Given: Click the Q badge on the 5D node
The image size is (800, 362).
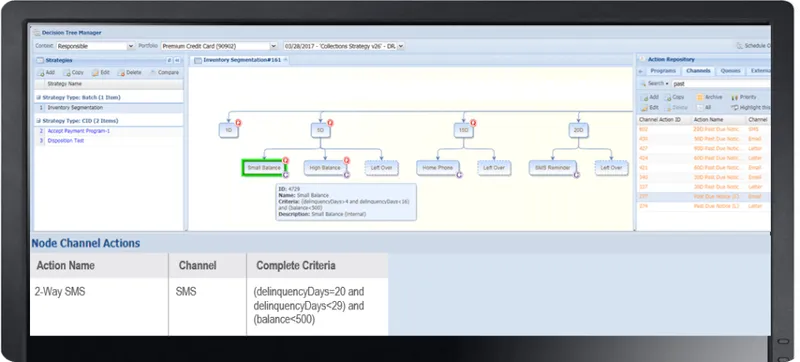Looking at the screenshot, I should [330, 123].
